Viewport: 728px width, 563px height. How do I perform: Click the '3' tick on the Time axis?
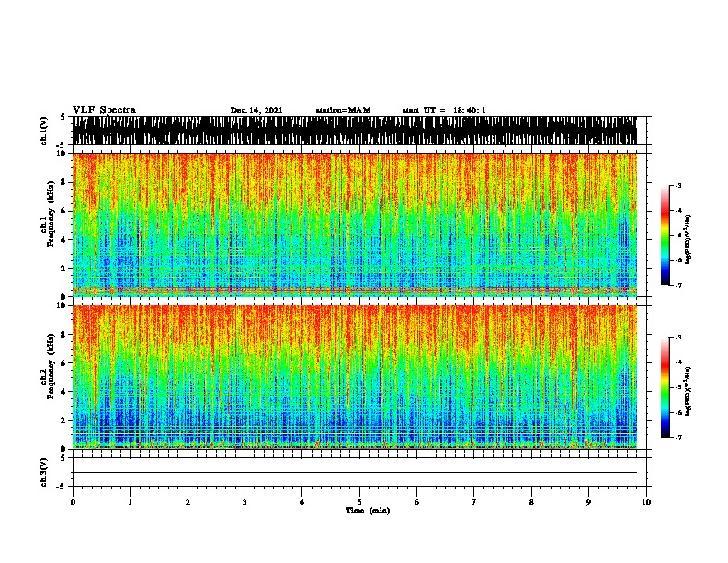pos(245,502)
